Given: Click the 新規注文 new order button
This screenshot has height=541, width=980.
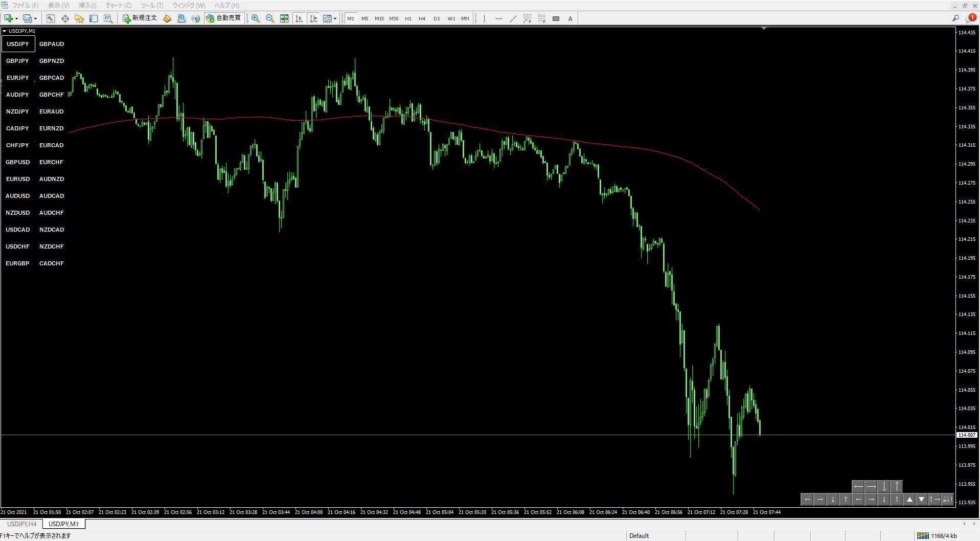Looking at the screenshot, I should point(140,18).
